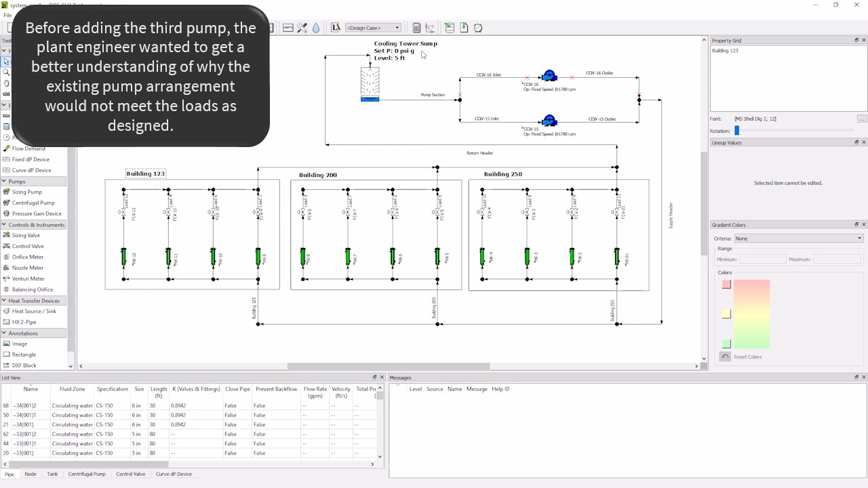Adjust the Rotation slider handle
This screenshot has width=868, height=488.
[x=737, y=131]
